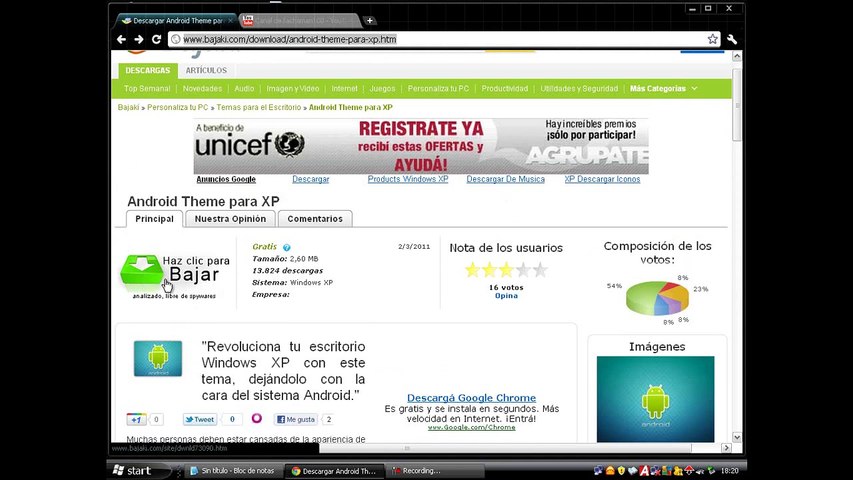Click the Google +1 button
Screen dimensions: 853x480
[x=136, y=419]
